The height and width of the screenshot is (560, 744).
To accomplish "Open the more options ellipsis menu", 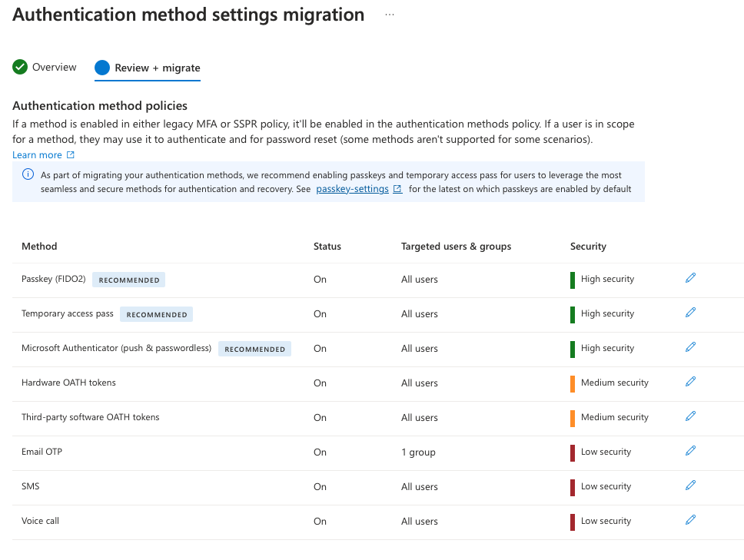I will tap(390, 15).
